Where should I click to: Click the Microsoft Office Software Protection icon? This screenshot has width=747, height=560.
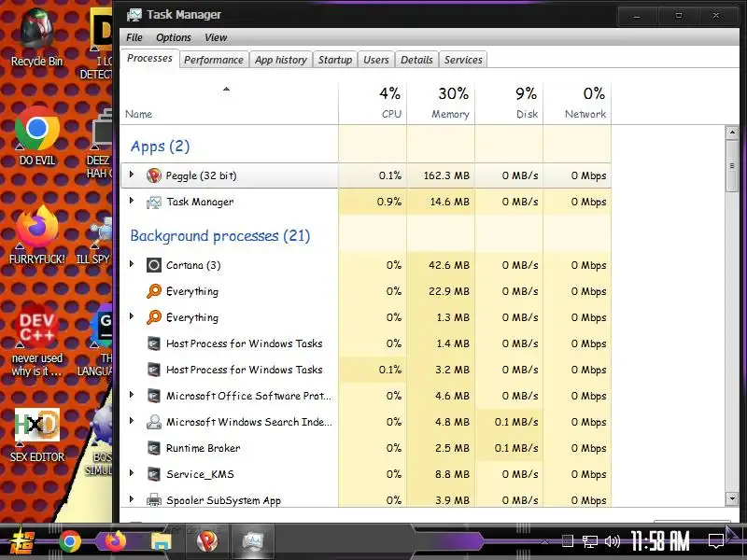pyautogui.click(x=154, y=396)
